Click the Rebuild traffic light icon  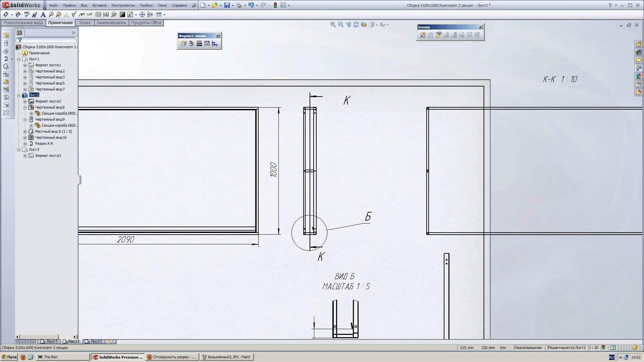tap(275, 5)
